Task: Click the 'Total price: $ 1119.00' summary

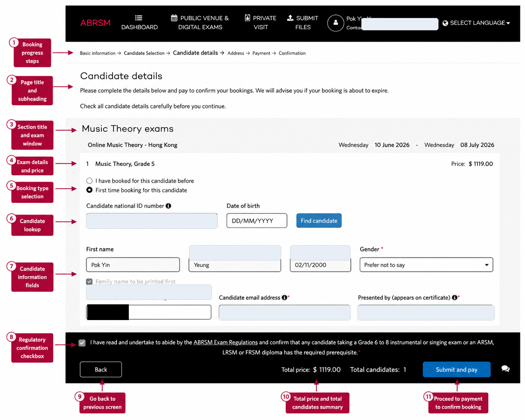Action: click(311, 369)
